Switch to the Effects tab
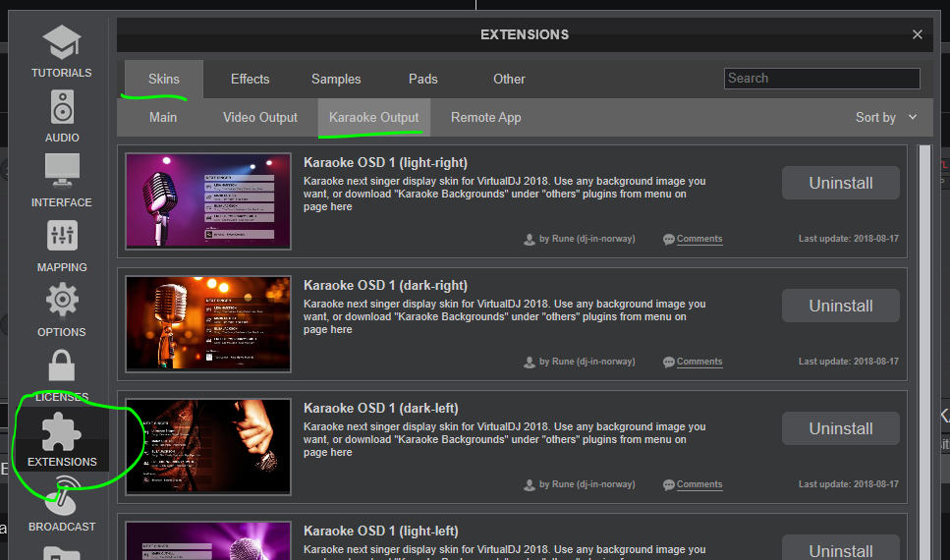The width and height of the screenshot is (950, 560). click(x=250, y=79)
